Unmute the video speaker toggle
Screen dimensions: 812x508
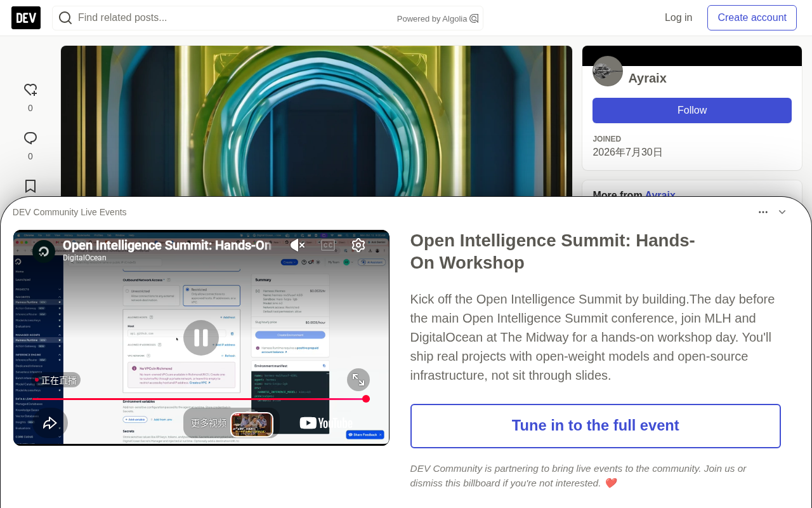(x=298, y=245)
